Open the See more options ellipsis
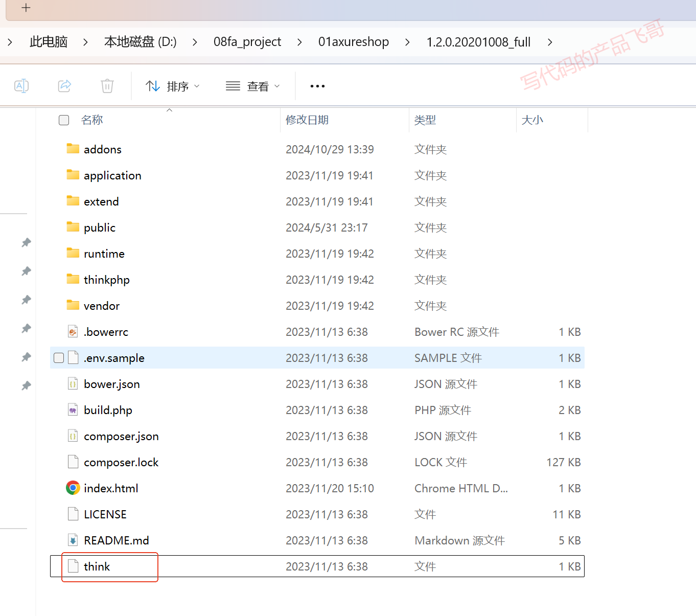Image resolution: width=696 pixels, height=616 pixels. coord(317,86)
